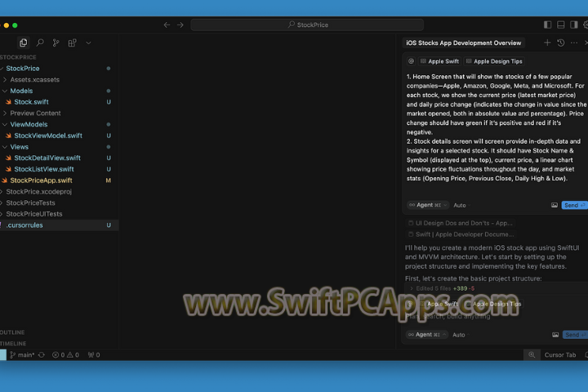Click the ports forwarded status item
This screenshot has width=588, height=392.
(x=94, y=355)
